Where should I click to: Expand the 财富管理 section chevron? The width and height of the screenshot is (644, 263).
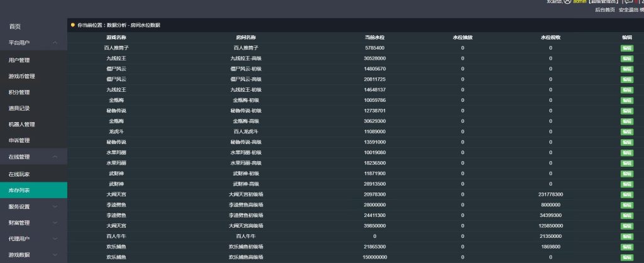[x=55, y=223]
